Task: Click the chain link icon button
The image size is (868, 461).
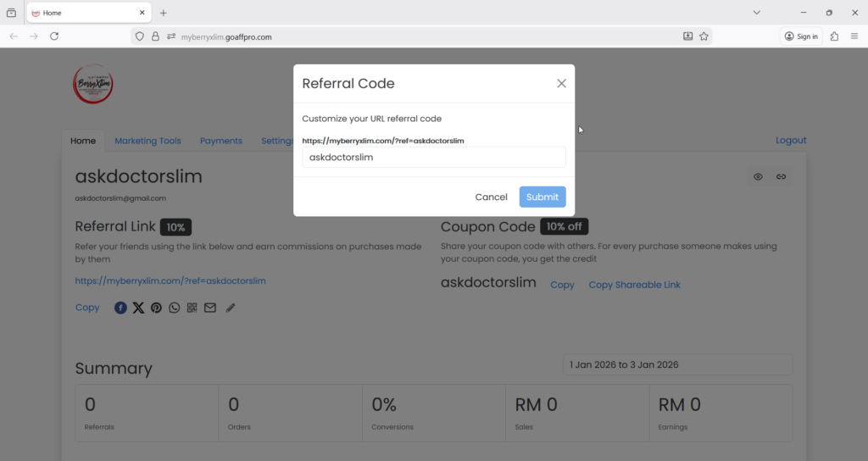Action: coord(782,176)
